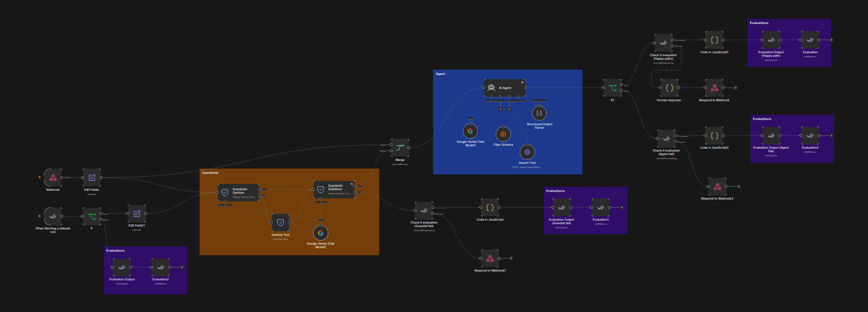Select the Check if evaluation (Agent fail) node
The image size is (868, 312).
tap(666, 139)
